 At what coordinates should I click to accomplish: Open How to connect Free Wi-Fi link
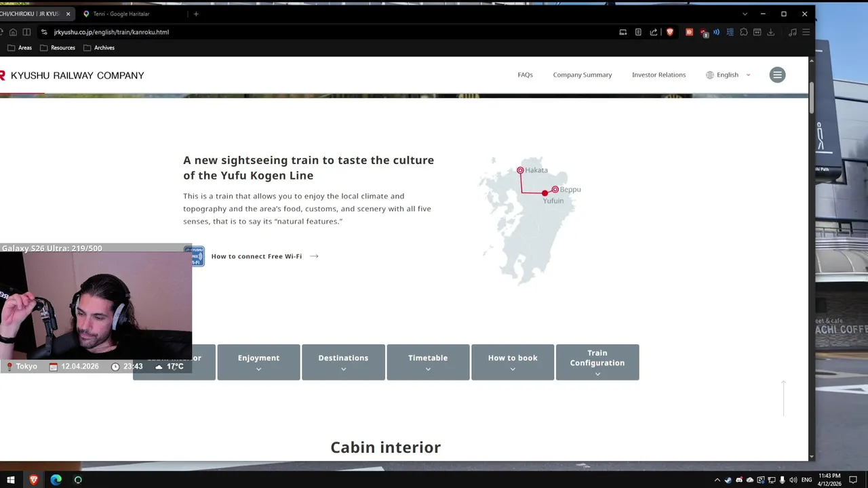tap(264, 256)
